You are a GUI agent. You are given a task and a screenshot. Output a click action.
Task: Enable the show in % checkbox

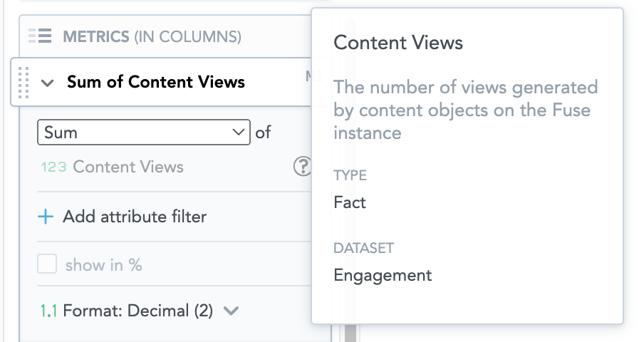(x=47, y=265)
